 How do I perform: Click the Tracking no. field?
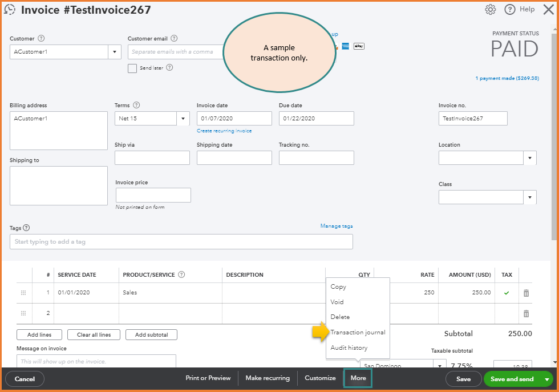(316, 157)
